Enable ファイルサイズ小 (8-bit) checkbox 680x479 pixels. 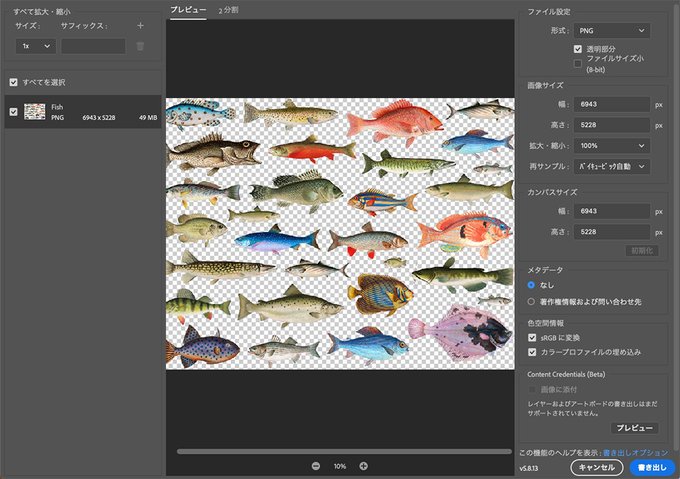click(578, 64)
